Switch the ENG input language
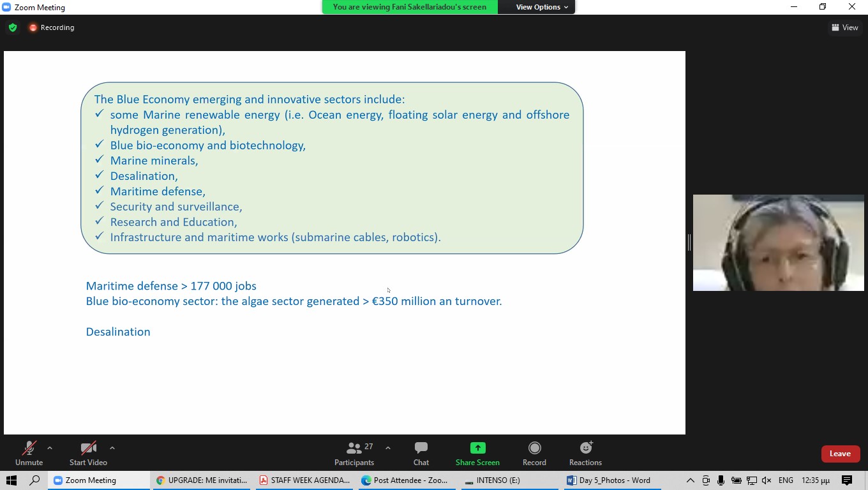This screenshot has width=868, height=490. [x=786, y=480]
